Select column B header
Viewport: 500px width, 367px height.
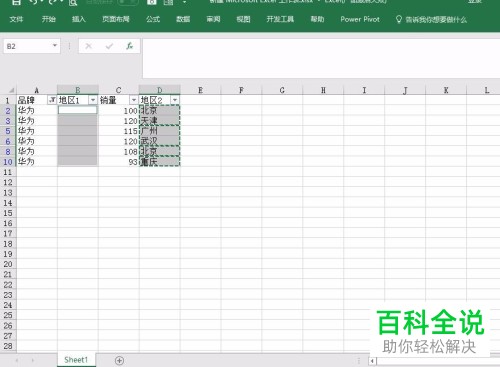78,90
